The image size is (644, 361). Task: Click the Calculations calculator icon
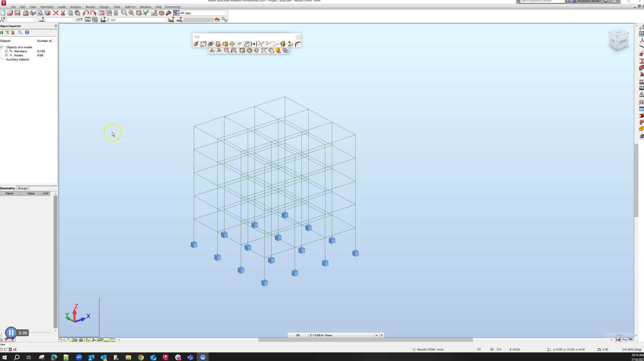coord(101,13)
